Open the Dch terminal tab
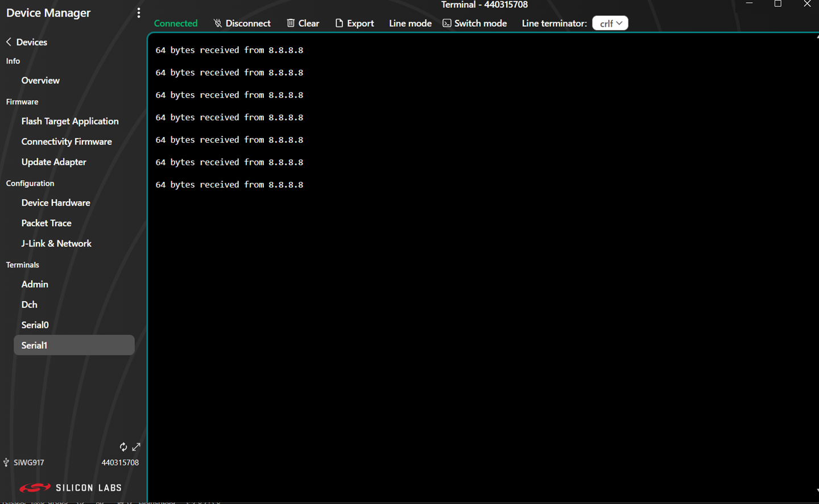Image resolution: width=819 pixels, height=504 pixels. [29, 305]
